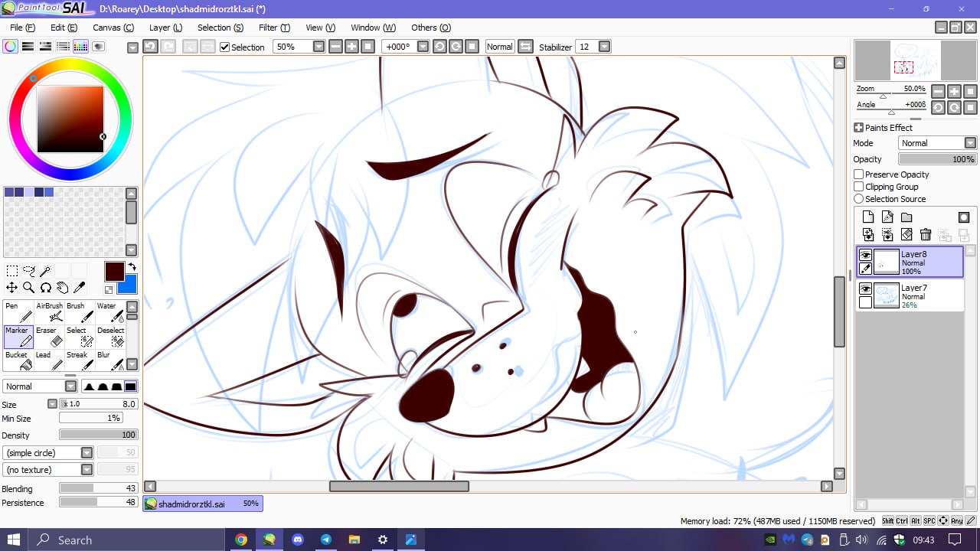This screenshot has width=980, height=551.
Task: Uncheck the Selection checkbox in toolbar
Action: (224, 47)
